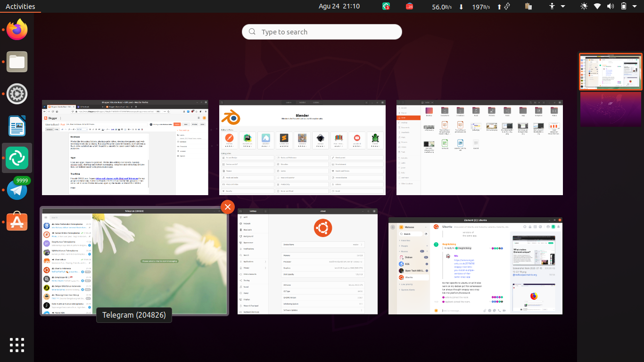Click the attachment paperclip in Element's message bar

point(485,311)
